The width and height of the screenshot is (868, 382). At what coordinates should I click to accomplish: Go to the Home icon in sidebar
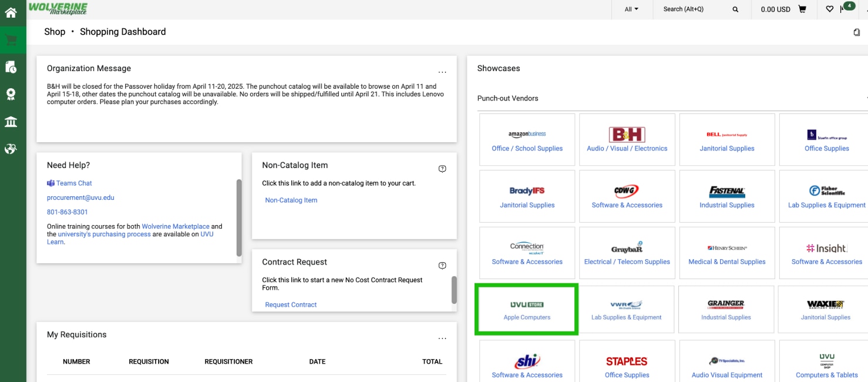click(11, 12)
